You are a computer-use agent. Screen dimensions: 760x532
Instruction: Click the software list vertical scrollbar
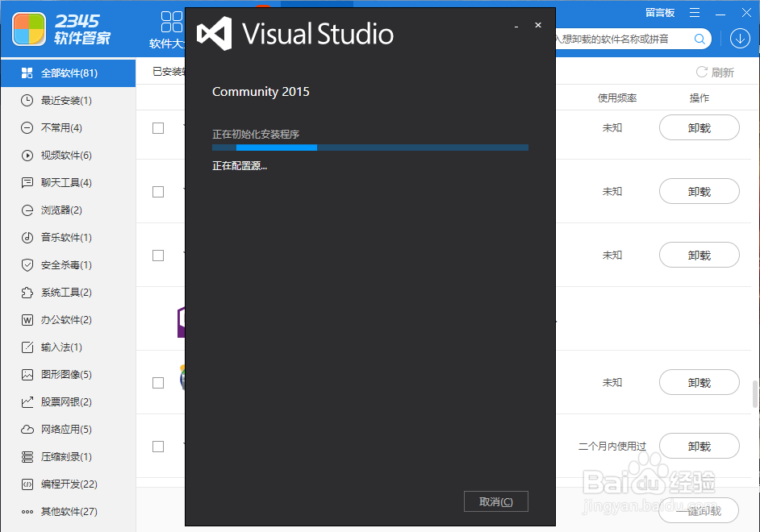coord(754,394)
